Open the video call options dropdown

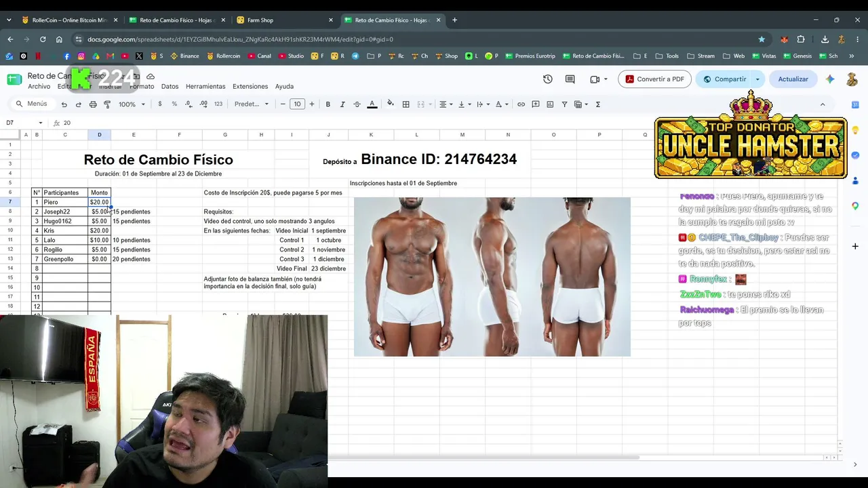point(606,79)
